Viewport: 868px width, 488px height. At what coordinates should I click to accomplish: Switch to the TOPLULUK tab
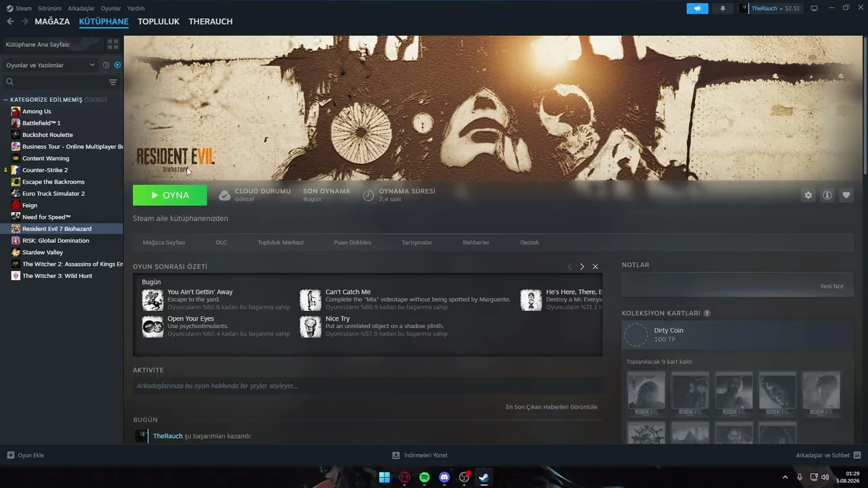[159, 22]
